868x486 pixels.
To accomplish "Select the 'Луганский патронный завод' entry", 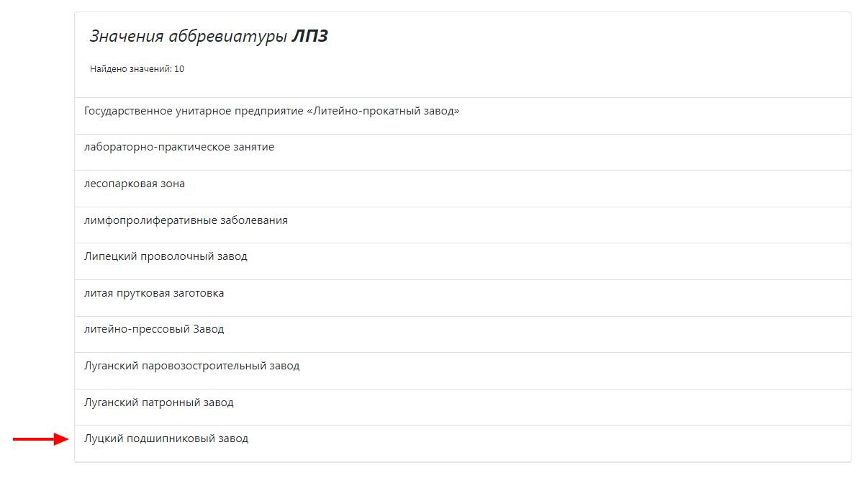I will coord(462,403).
